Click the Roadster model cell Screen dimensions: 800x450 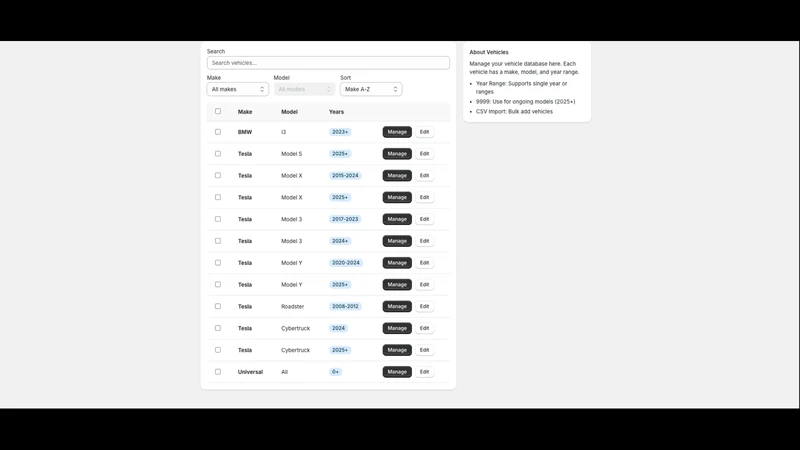(292, 307)
